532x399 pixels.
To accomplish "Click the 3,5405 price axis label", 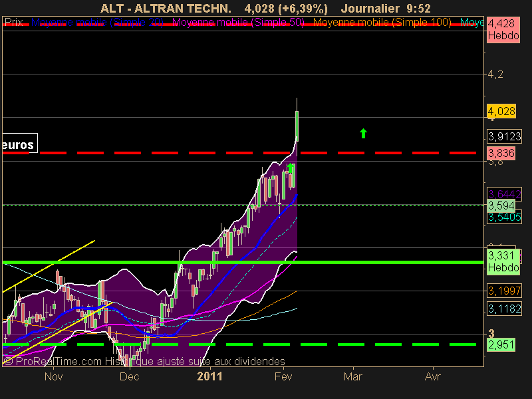I will (x=504, y=217).
